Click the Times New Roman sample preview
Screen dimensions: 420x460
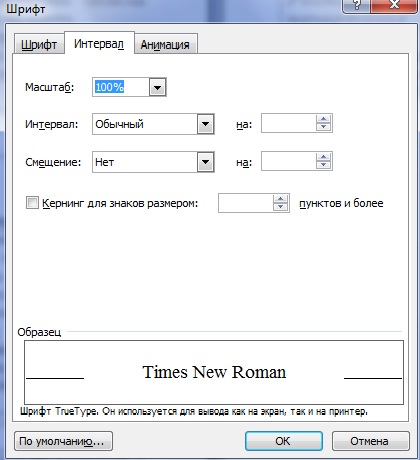pos(214,372)
